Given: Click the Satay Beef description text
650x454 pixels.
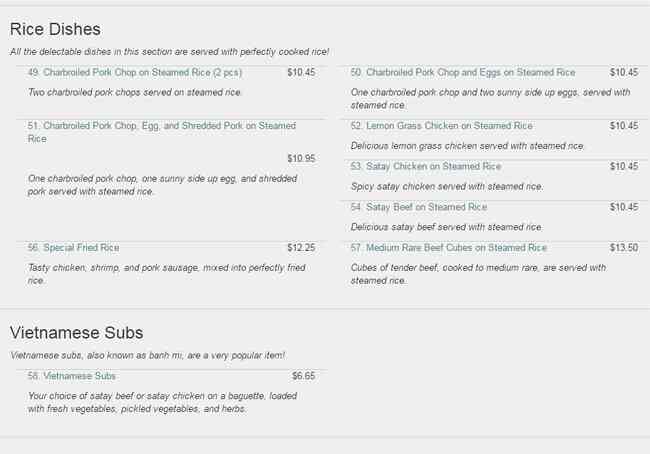Looking at the screenshot, I should tap(447, 227).
